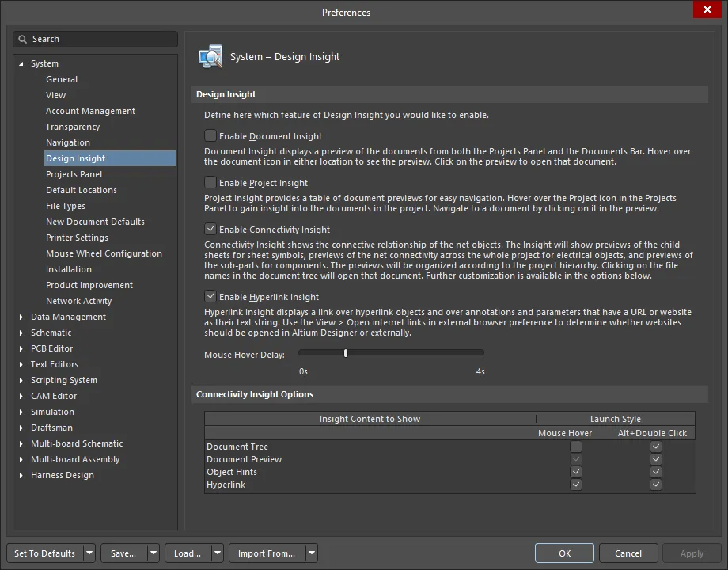The image size is (728, 570).
Task: Open the Navigation preferences page
Action: [x=68, y=142]
